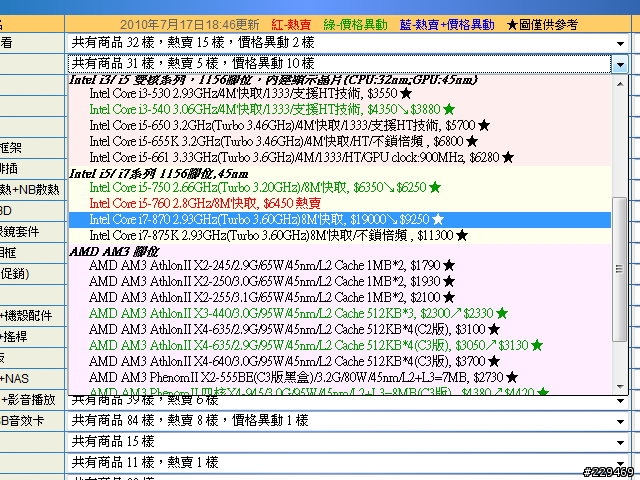Click star icon beside AthlonII X2-245
Image resolution: width=640 pixels, height=480 pixels.
point(449,266)
